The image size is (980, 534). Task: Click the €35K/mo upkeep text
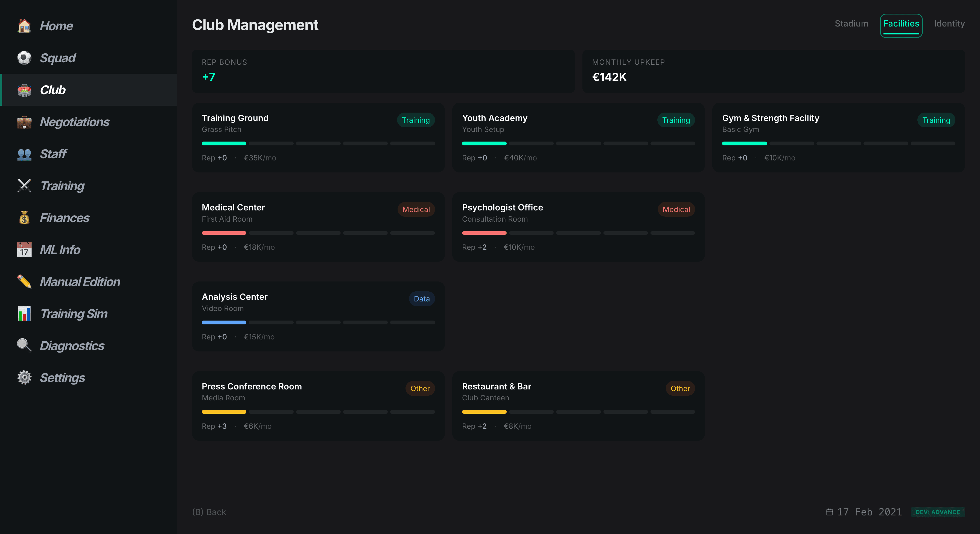pos(260,157)
